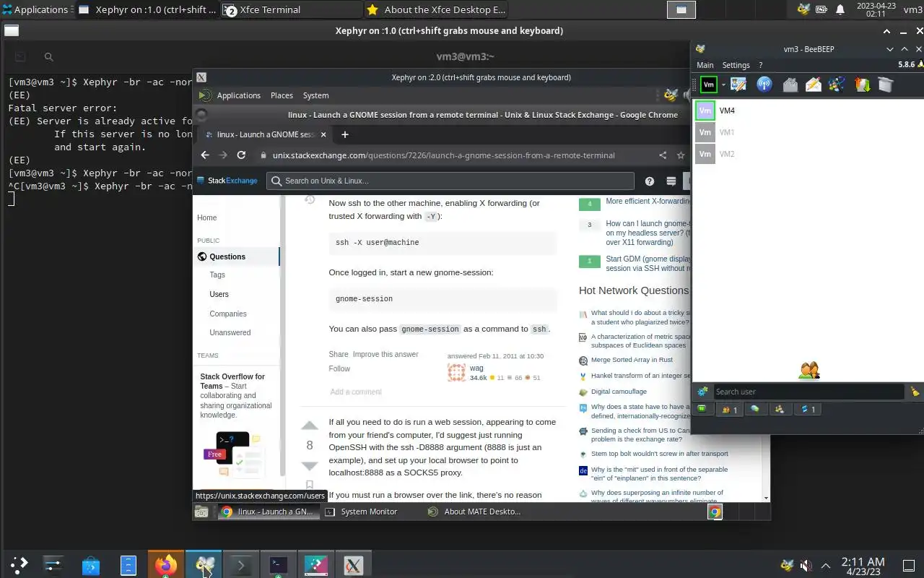Click the Search on Unix & Linux box

click(x=450, y=181)
